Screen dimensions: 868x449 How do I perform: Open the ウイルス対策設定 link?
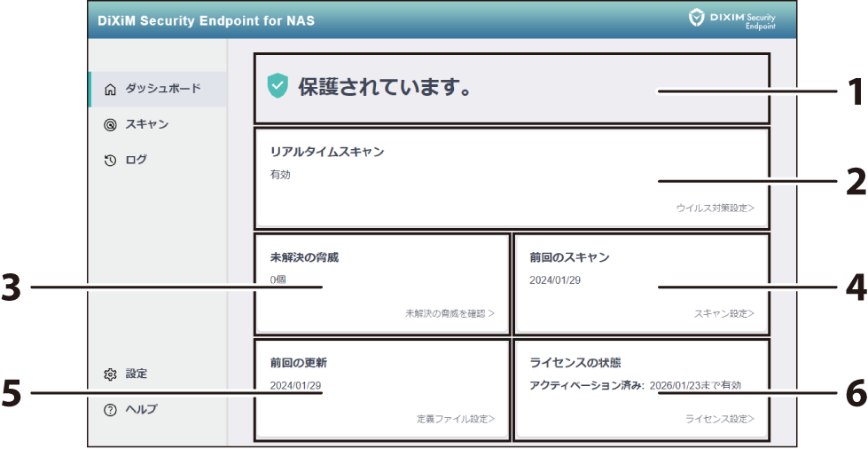[x=715, y=209]
